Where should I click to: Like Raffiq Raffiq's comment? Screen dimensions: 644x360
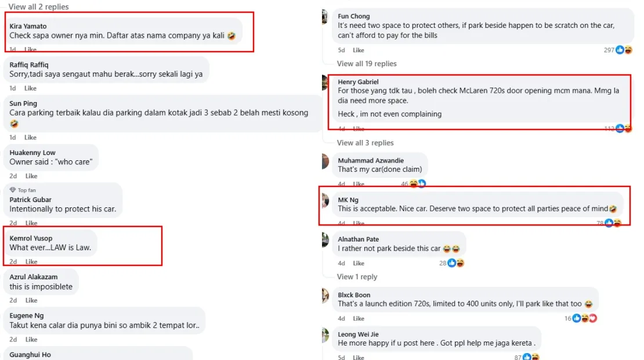coord(30,88)
